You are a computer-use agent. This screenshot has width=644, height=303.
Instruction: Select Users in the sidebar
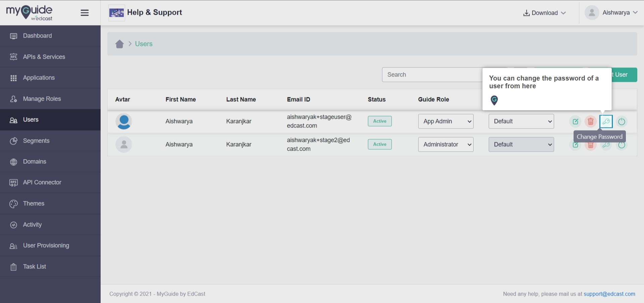click(x=50, y=120)
